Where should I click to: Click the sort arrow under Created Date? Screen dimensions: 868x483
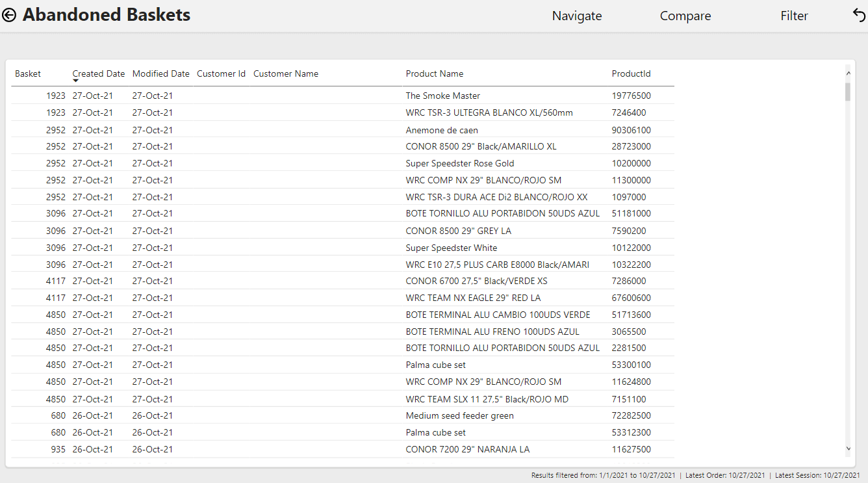(x=75, y=81)
